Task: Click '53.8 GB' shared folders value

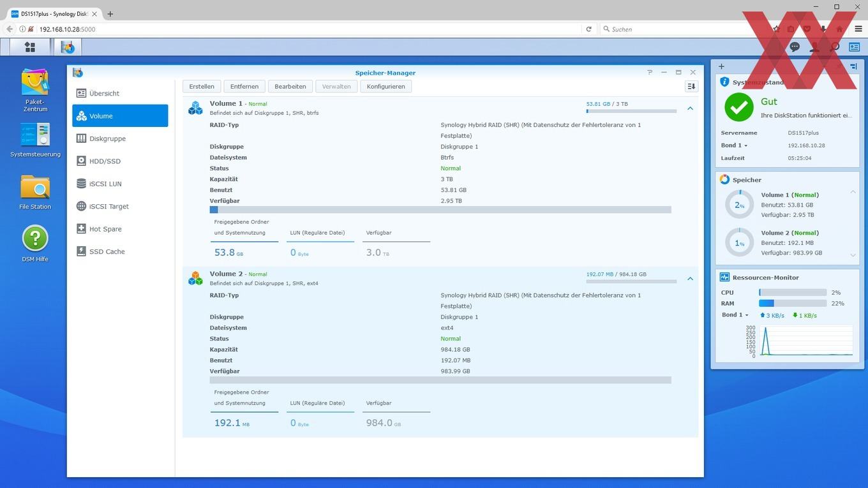Action: coord(228,253)
